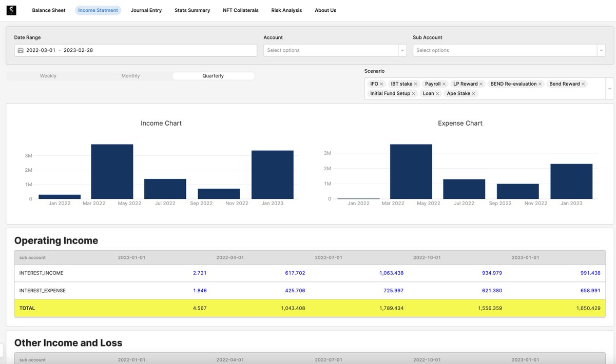Image resolution: width=616 pixels, height=364 pixels.
Task: Open the Stats Summary tab
Action: (192, 10)
